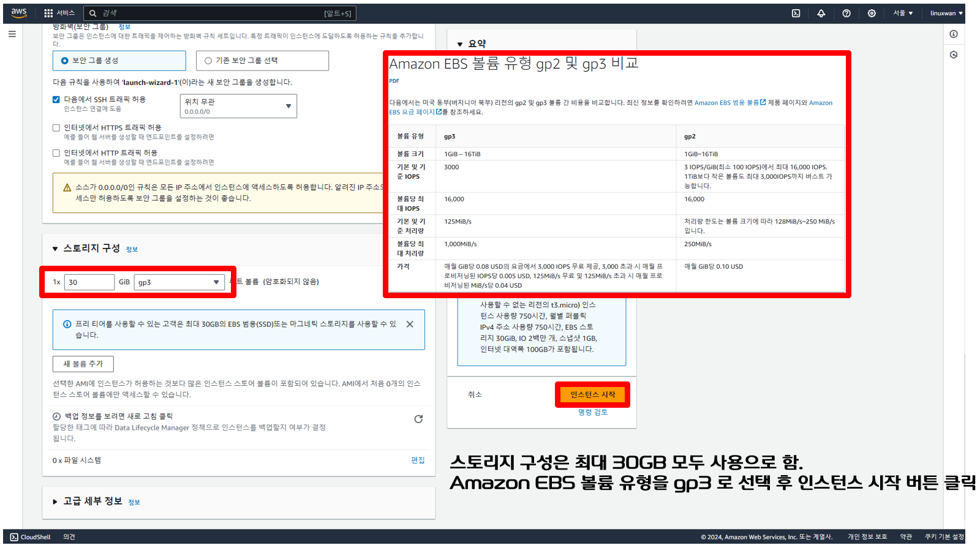Screen dimensions: 980x548
Task: Refresh the backup information
Action: tap(418, 419)
